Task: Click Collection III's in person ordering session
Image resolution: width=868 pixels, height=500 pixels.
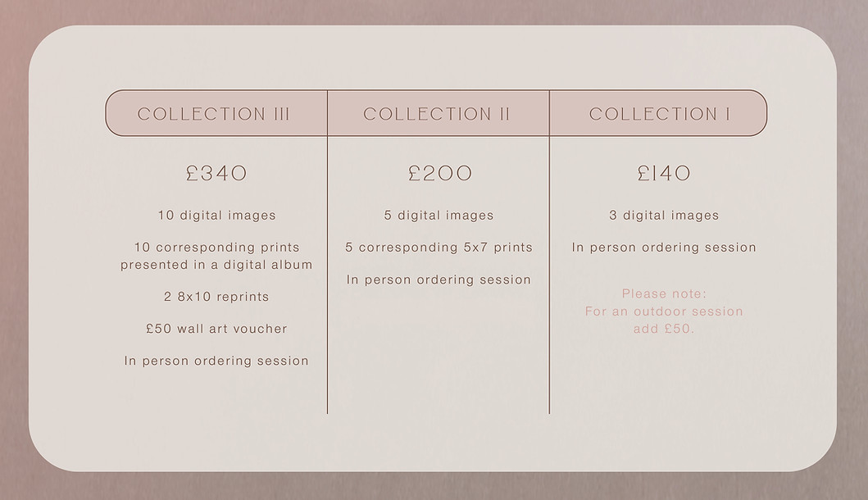Action: tap(216, 361)
